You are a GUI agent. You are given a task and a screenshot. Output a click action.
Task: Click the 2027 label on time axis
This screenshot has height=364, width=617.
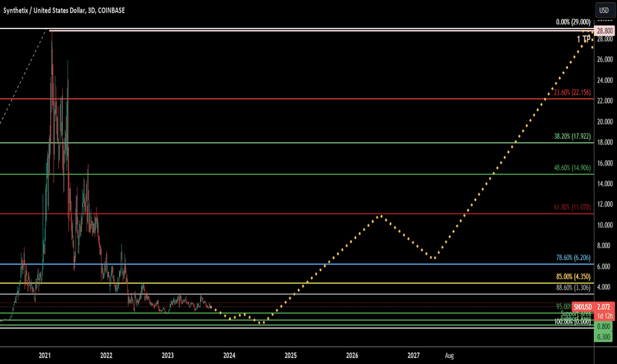414,356
